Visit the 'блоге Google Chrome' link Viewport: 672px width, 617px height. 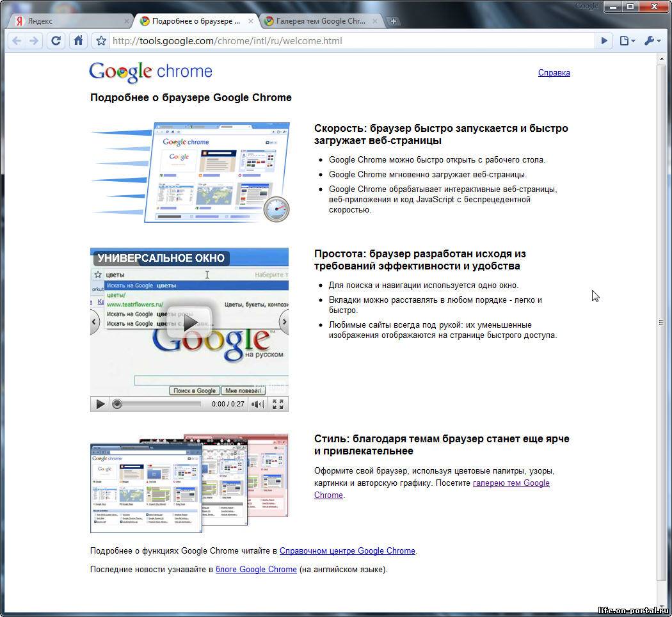click(x=256, y=570)
